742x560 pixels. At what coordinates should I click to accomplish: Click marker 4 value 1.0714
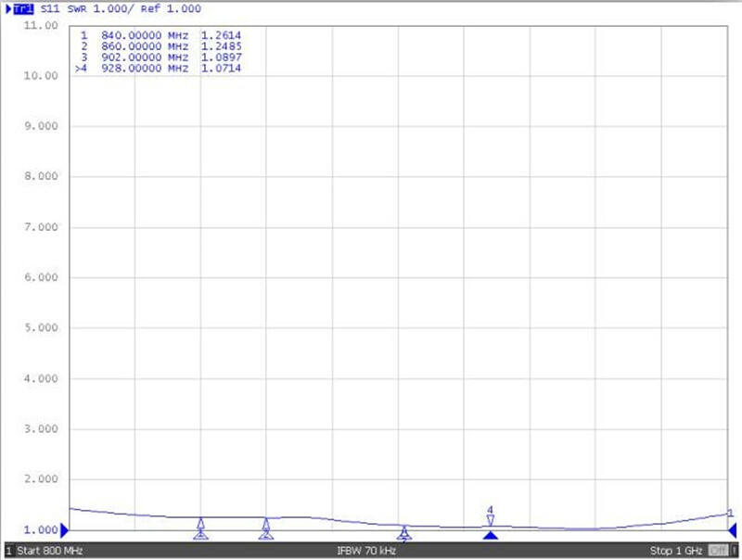click(x=221, y=68)
